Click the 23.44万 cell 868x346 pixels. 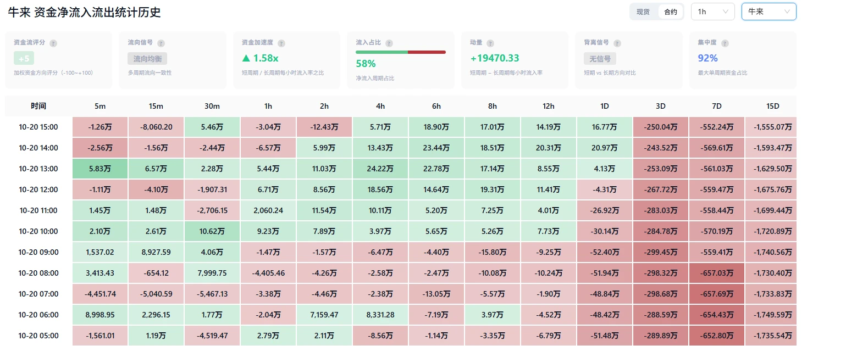click(x=436, y=148)
